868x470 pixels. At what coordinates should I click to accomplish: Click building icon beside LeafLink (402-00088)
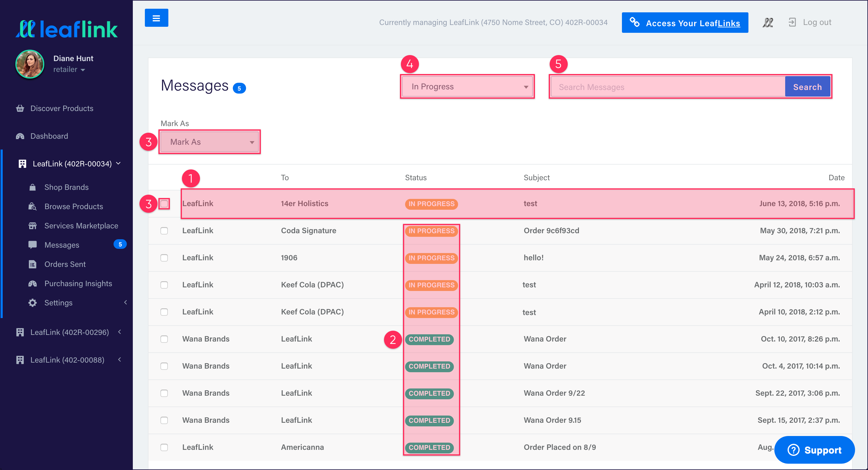[20, 360]
